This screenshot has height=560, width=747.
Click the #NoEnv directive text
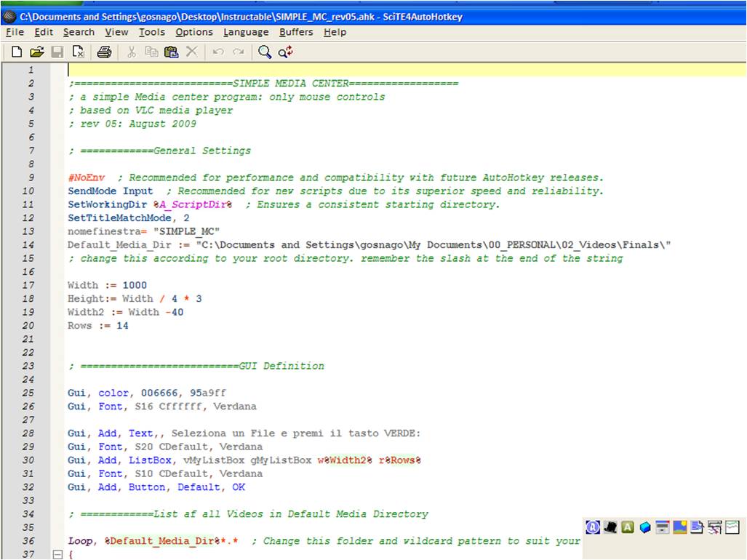[87, 177]
